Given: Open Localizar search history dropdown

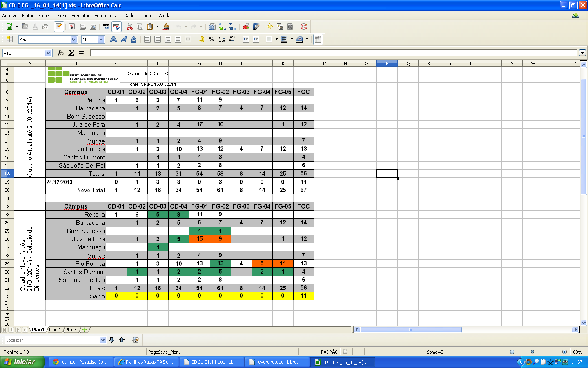Looking at the screenshot, I should click(102, 340).
